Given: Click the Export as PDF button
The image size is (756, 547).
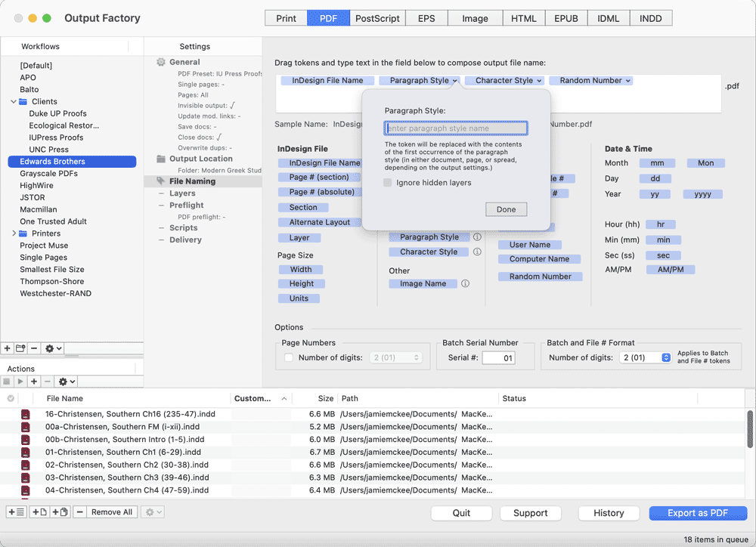Looking at the screenshot, I should (x=698, y=513).
